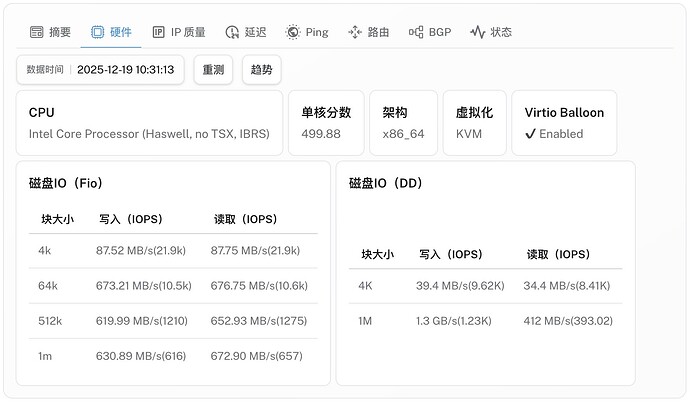Click the 趋势 button
Screen dimensions: 690x403
(x=261, y=70)
